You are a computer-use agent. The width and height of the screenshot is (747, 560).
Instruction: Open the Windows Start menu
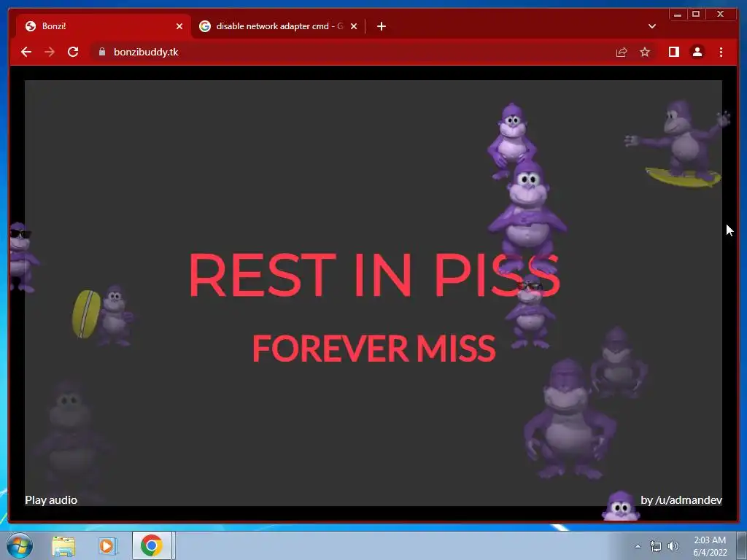[x=20, y=545]
